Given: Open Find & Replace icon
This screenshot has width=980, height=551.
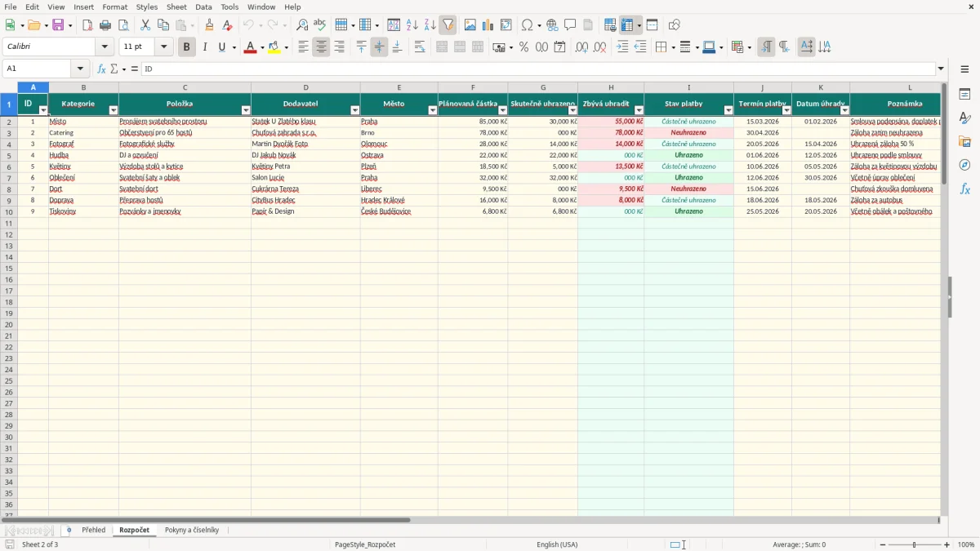Looking at the screenshot, I should point(302,25).
